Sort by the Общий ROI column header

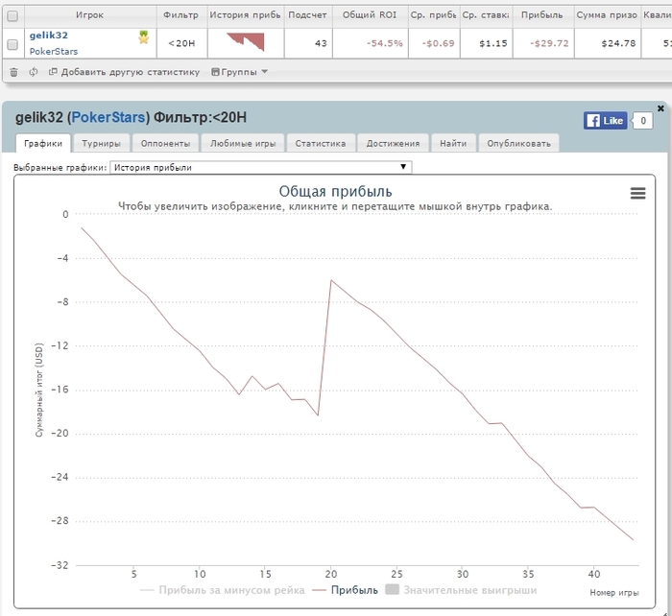tap(370, 15)
